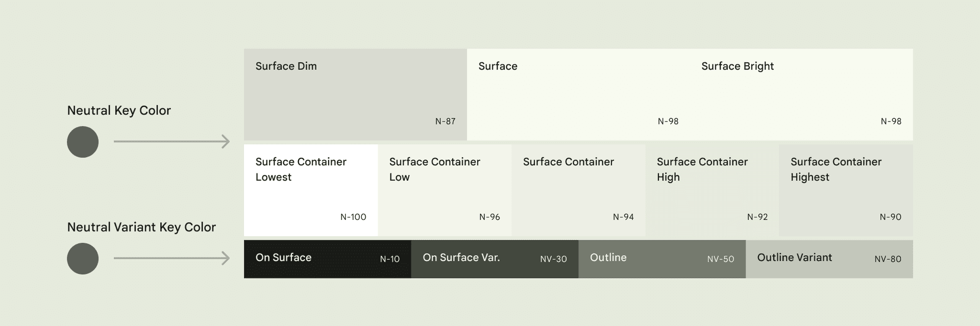Select the Outline color swatch
Image resolution: width=980 pixels, height=326 pixels.
(662, 259)
